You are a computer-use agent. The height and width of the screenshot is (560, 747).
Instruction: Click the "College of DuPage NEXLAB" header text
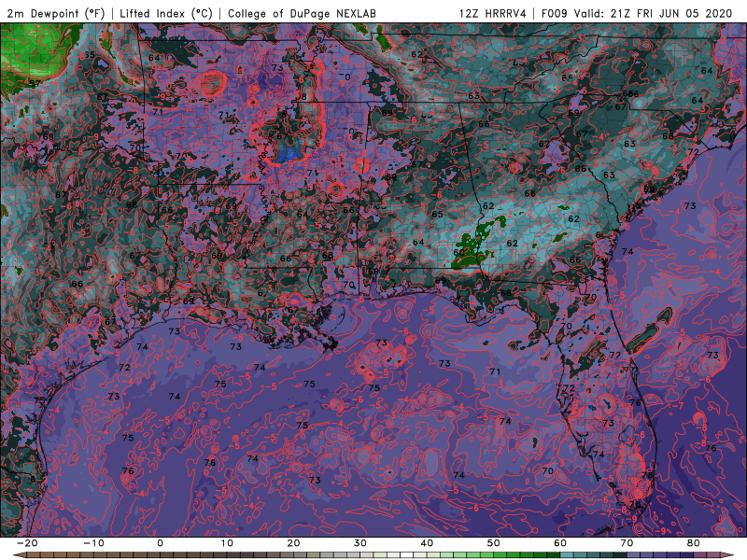pos(302,13)
